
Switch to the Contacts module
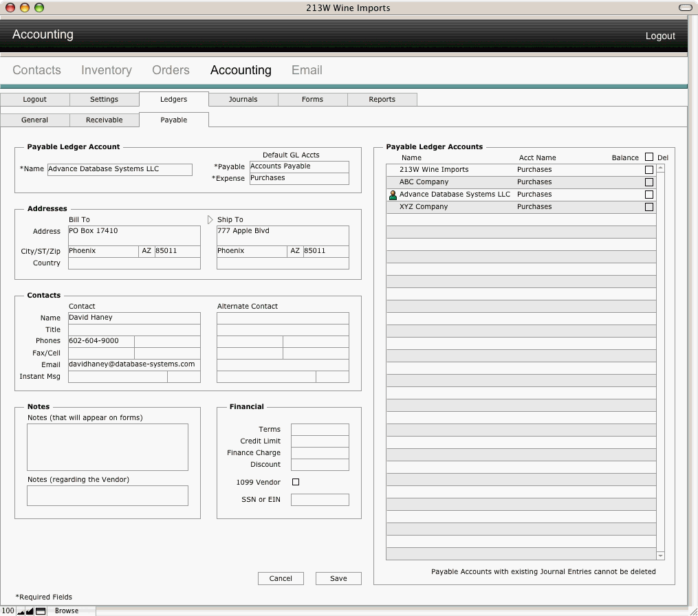36,70
